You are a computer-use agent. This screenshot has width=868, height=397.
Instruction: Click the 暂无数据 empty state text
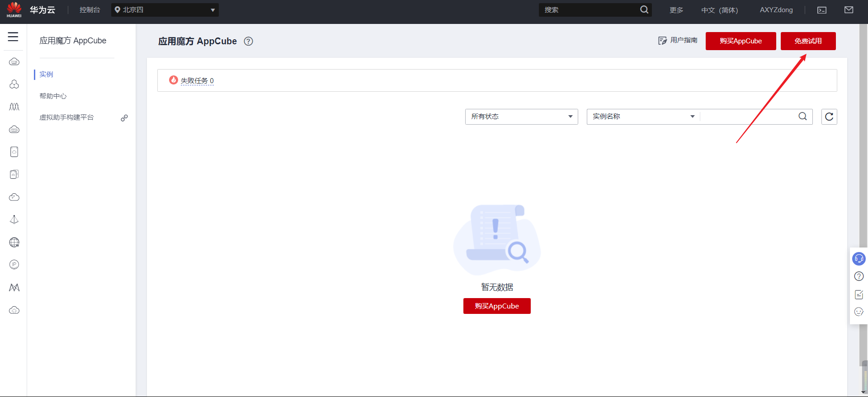point(497,287)
